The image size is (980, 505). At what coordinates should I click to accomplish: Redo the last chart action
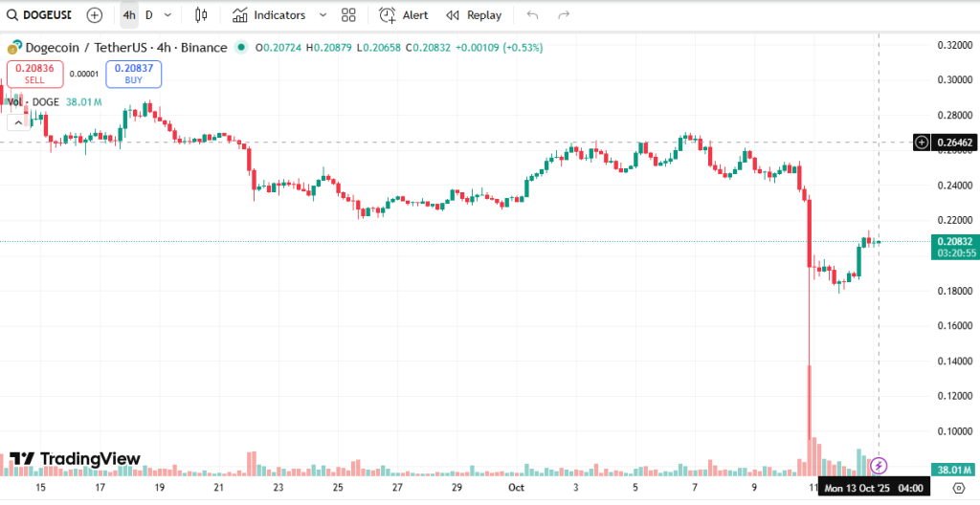pyautogui.click(x=564, y=15)
